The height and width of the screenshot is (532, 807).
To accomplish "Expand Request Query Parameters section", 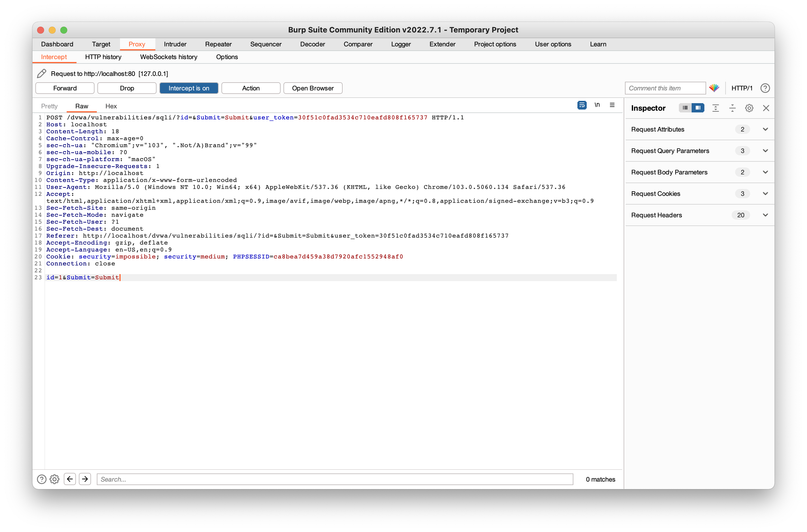I will pyautogui.click(x=765, y=151).
